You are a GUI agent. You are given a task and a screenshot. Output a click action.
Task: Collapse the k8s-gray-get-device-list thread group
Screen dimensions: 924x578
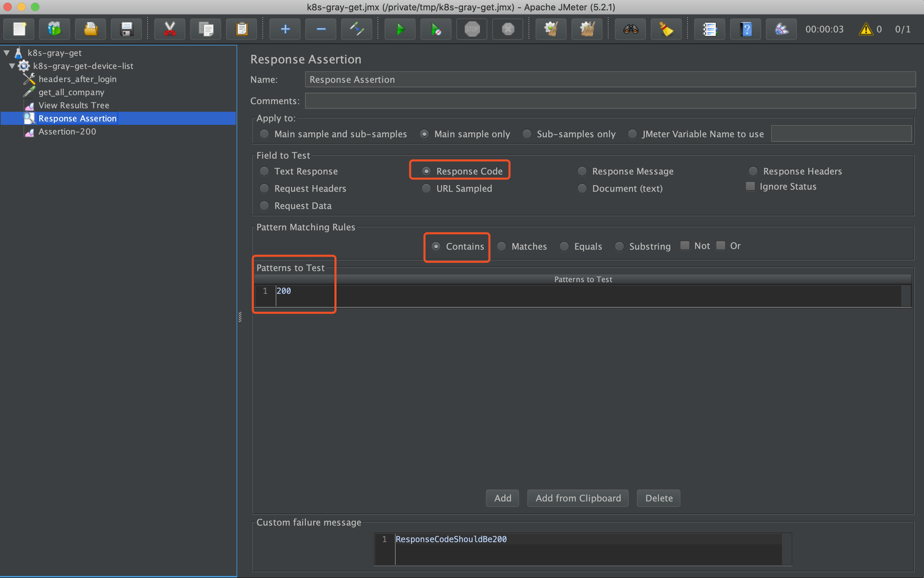pos(12,66)
